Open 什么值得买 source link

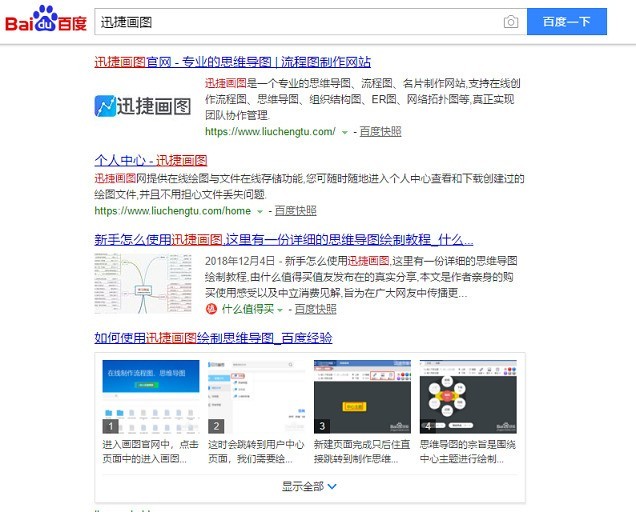(x=247, y=309)
